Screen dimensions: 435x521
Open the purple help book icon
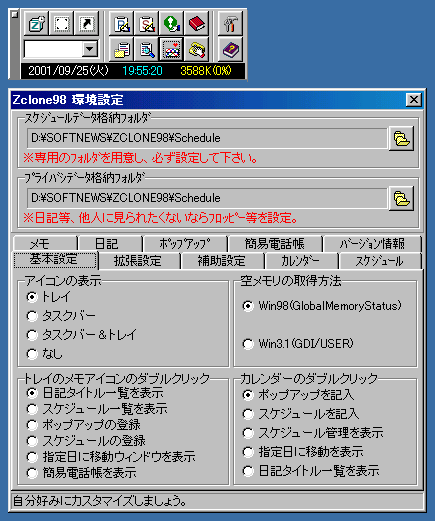click(x=230, y=49)
